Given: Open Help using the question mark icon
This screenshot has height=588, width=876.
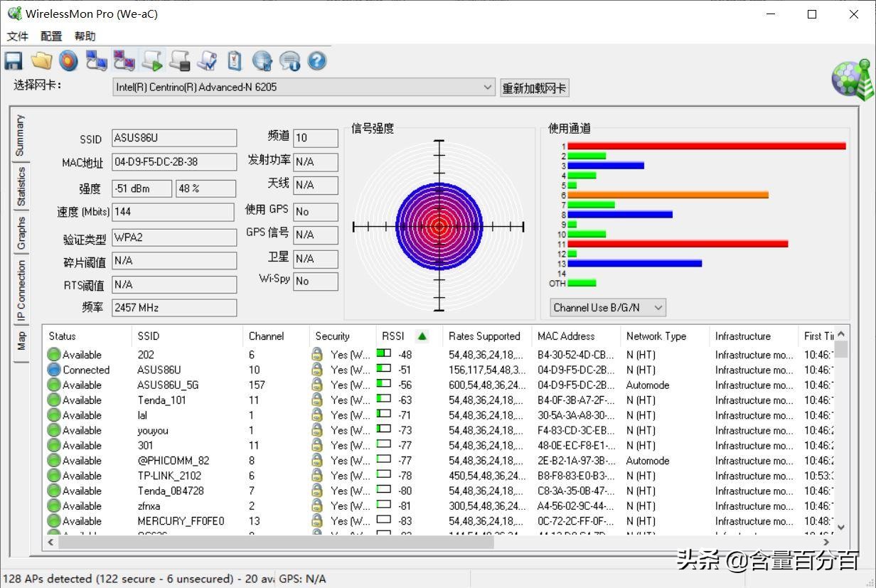Looking at the screenshot, I should click(x=316, y=60).
